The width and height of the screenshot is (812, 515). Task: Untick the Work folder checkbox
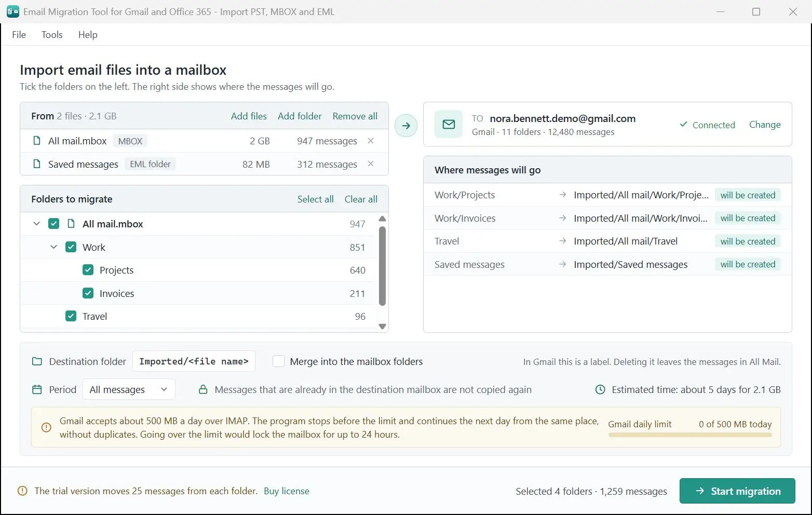click(x=71, y=247)
